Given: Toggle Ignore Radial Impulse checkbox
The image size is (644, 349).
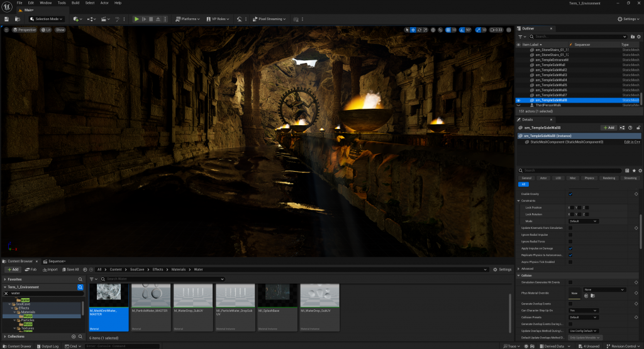Looking at the screenshot, I should tap(570, 235).
